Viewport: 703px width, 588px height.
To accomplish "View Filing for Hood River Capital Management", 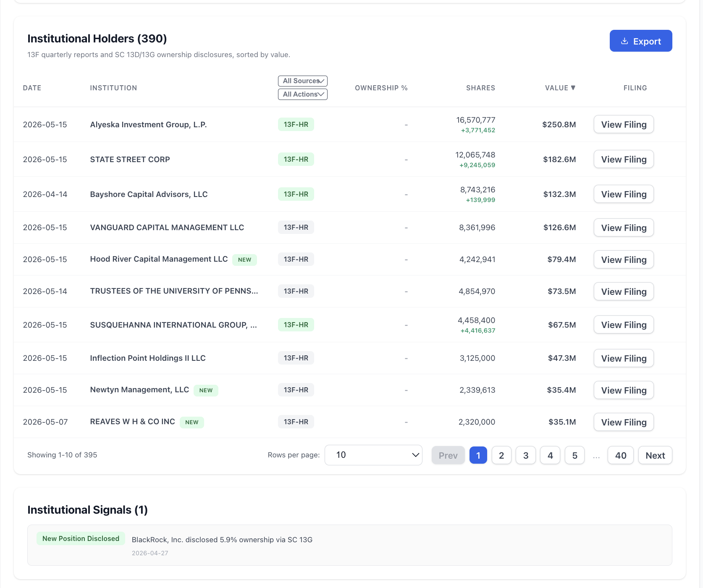I will pyautogui.click(x=624, y=260).
